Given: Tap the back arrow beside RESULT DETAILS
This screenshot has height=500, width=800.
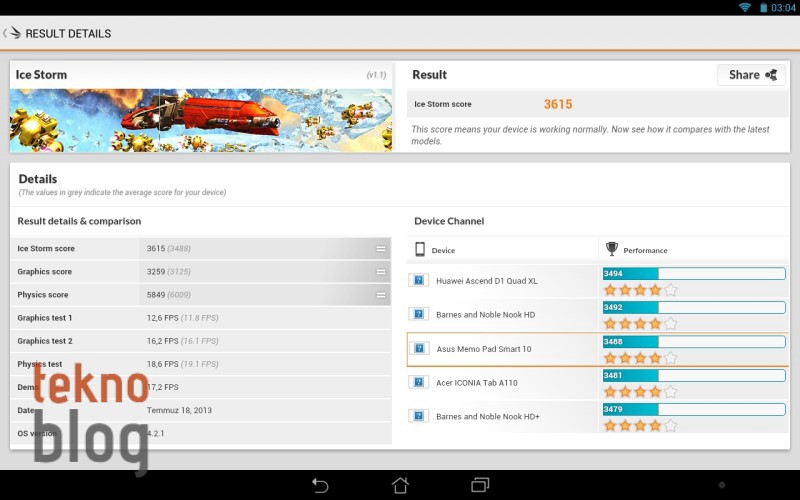Looking at the screenshot, I should pos(6,33).
